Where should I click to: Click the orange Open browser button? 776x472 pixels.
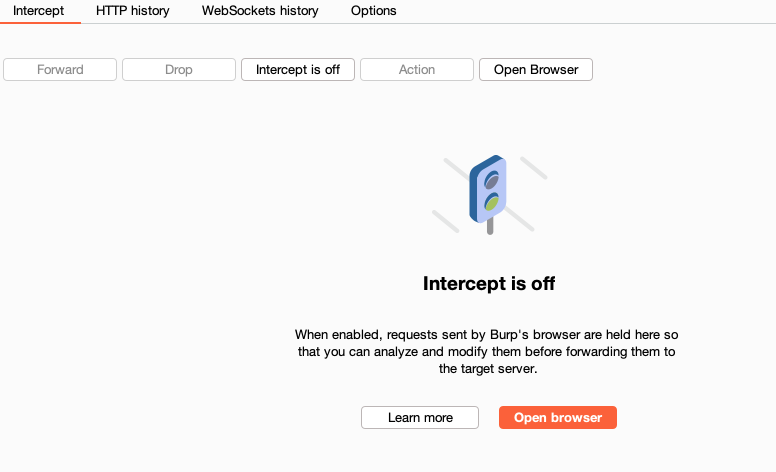point(558,418)
